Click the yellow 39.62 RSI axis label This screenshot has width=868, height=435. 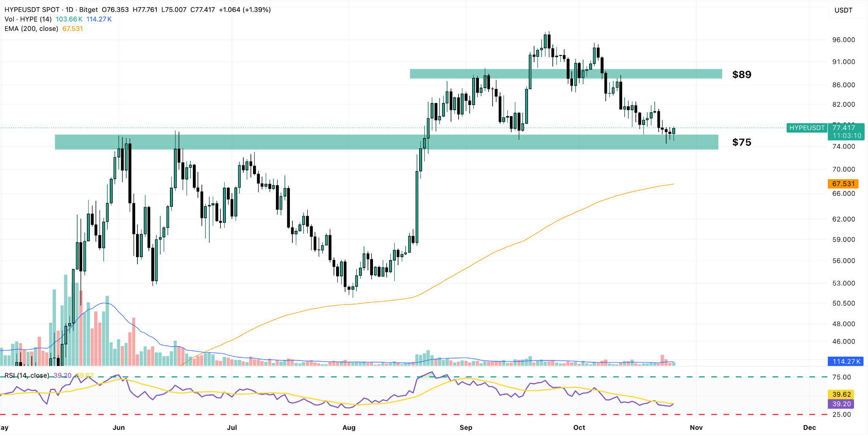(841, 394)
